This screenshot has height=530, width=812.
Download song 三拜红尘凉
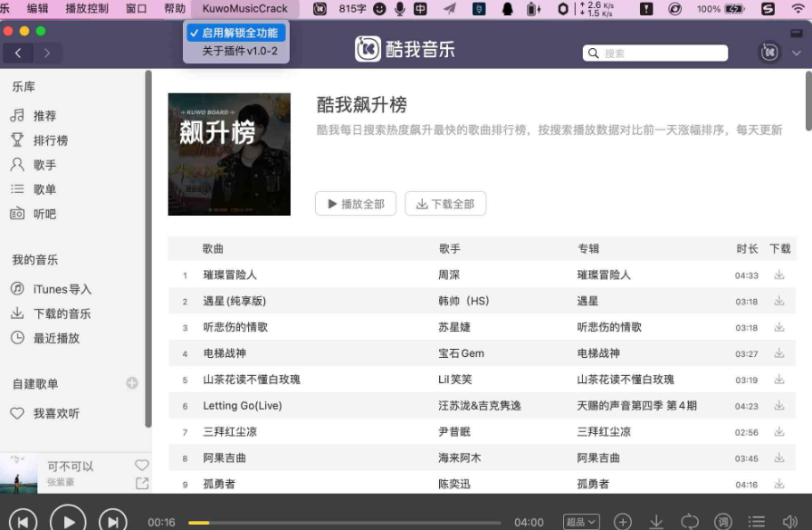(x=779, y=431)
